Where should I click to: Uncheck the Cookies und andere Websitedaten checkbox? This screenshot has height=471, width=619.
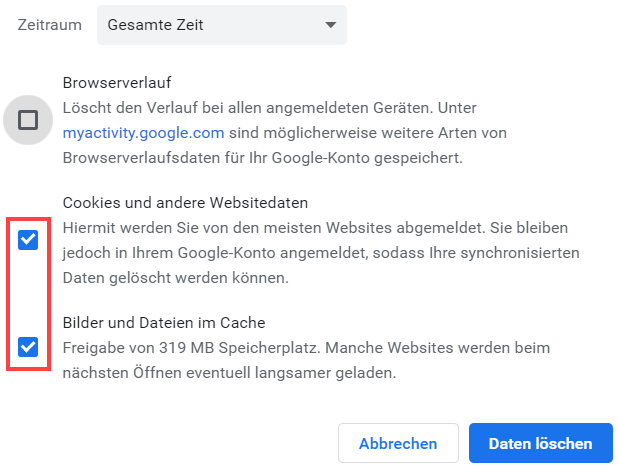tap(28, 240)
